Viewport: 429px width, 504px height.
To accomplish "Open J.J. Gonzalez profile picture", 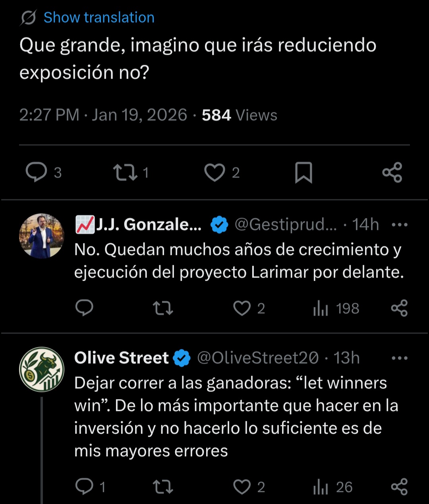I will pyautogui.click(x=42, y=236).
